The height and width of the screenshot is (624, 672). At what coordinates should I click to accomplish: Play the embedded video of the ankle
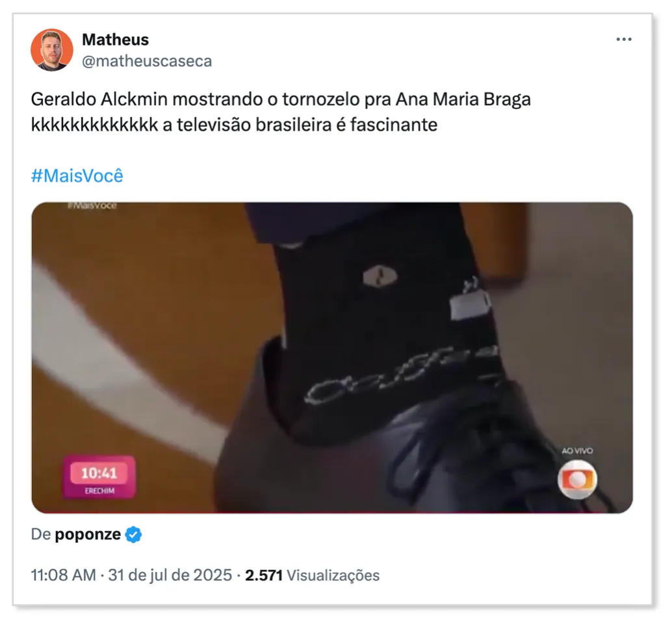pyautogui.click(x=332, y=358)
